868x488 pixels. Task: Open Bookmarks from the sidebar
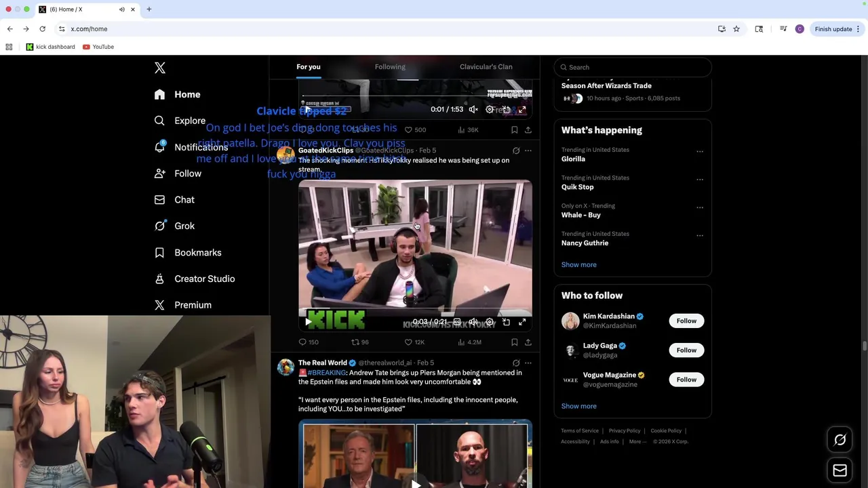coord(188,252)
